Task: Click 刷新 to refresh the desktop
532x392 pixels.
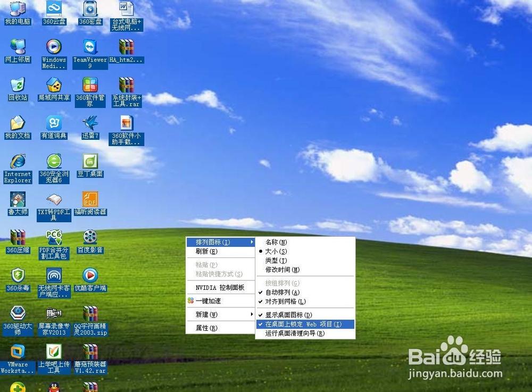Action: pyautogui.click(x=205, y=251)
